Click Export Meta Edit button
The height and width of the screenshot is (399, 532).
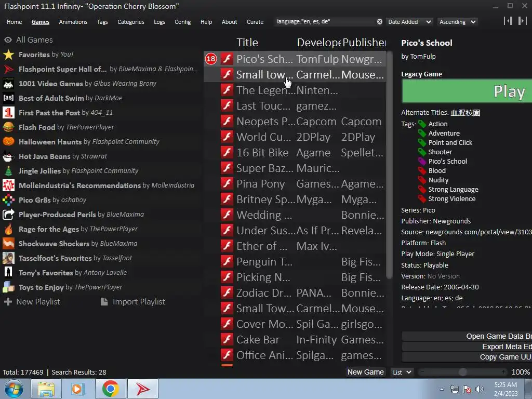click(467, 347)
